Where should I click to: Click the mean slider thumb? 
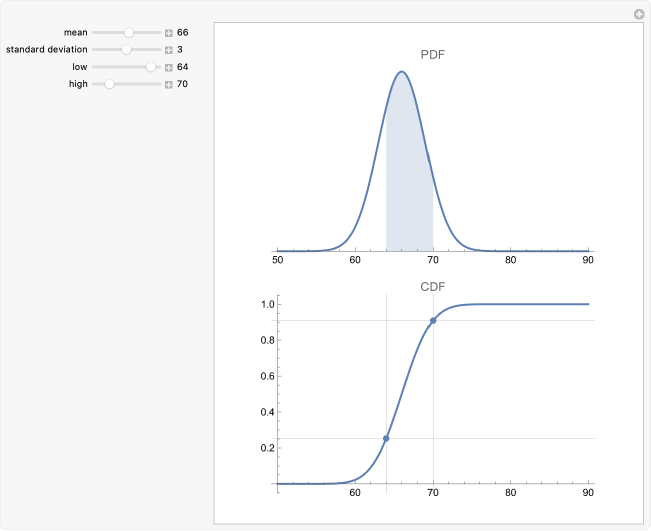[x=129, y=32]
